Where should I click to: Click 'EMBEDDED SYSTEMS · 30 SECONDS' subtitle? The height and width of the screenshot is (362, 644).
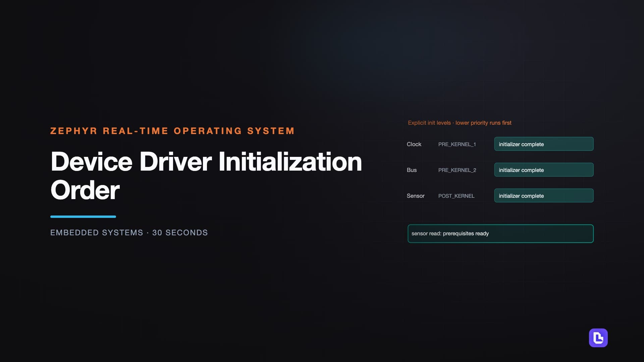129,233
